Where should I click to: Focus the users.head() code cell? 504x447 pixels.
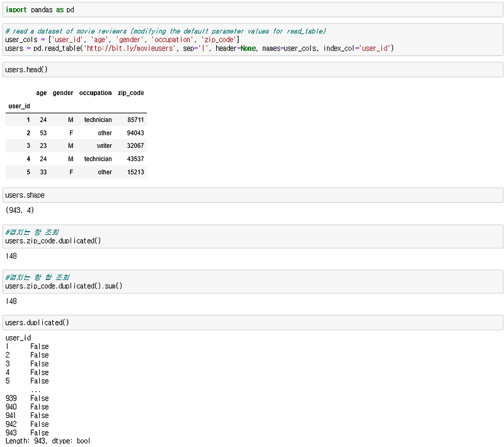pos(253,70)
